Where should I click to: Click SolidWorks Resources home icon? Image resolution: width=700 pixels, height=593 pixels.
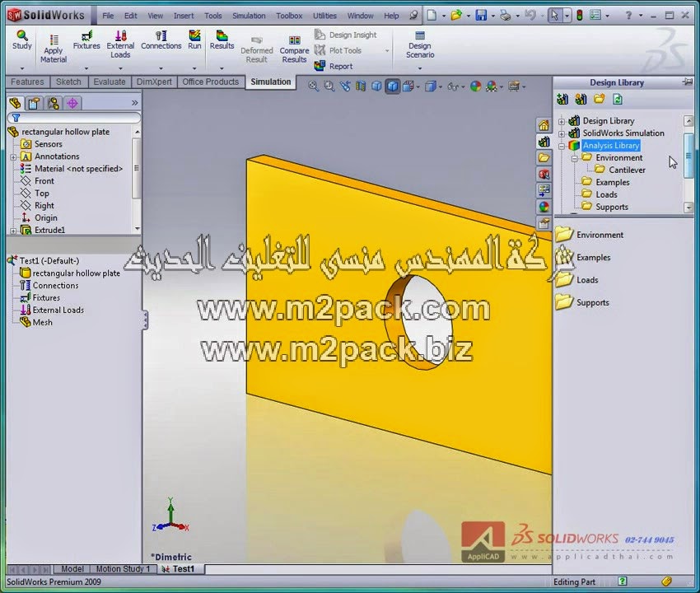(544, 125)
